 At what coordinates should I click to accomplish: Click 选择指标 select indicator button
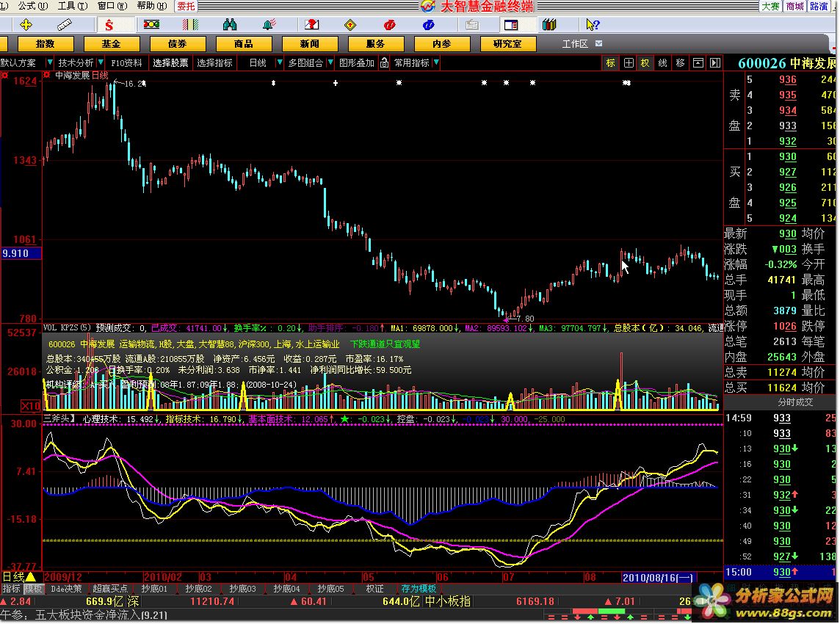click(214, 62)
